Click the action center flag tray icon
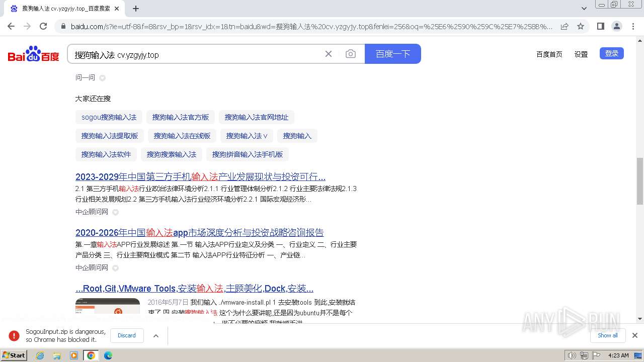The height and width of the screenshot is (362, 644). pyautogui.click(x=596, y=355)
